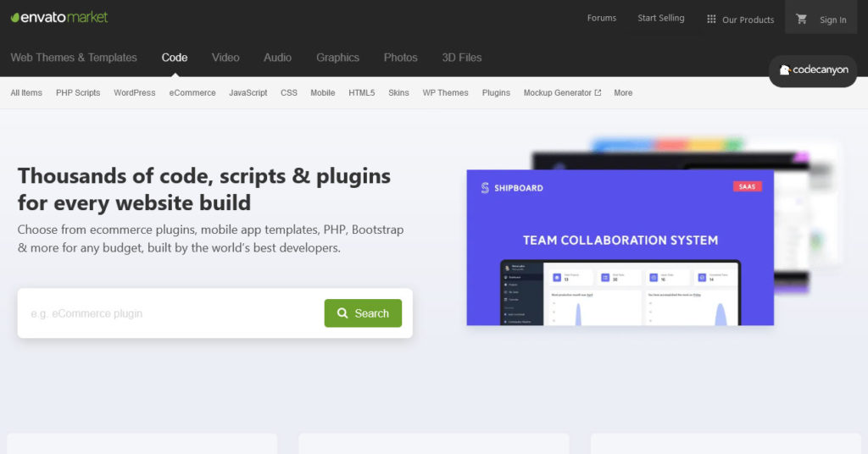
Task: Open the Audio category
Action: click(277, 58)
